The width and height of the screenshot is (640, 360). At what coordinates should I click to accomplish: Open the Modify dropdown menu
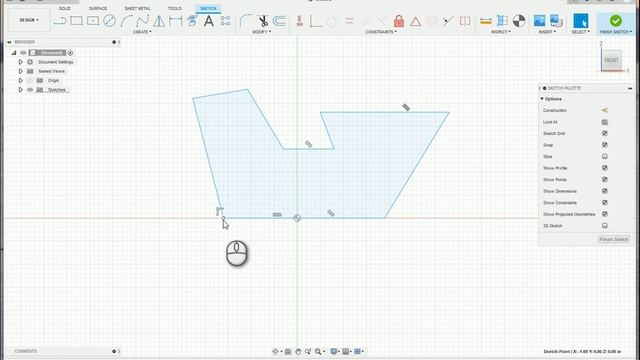click(x=262, y=32)
